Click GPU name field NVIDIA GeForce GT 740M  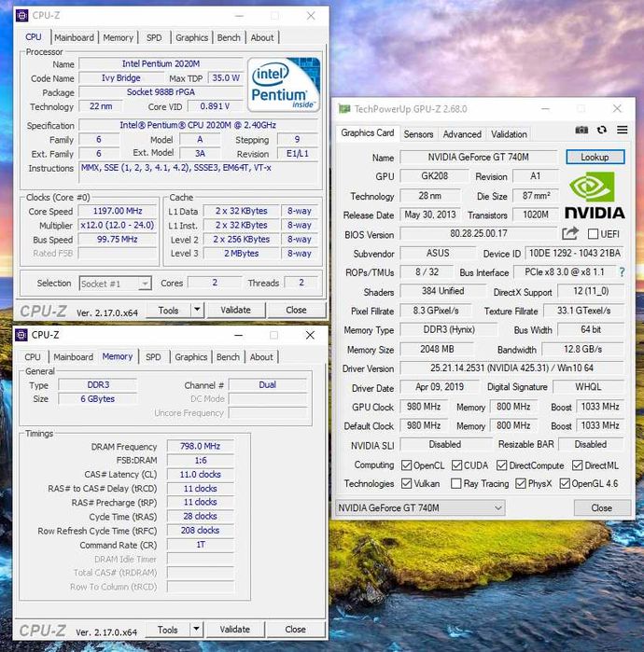pos(479,158)
